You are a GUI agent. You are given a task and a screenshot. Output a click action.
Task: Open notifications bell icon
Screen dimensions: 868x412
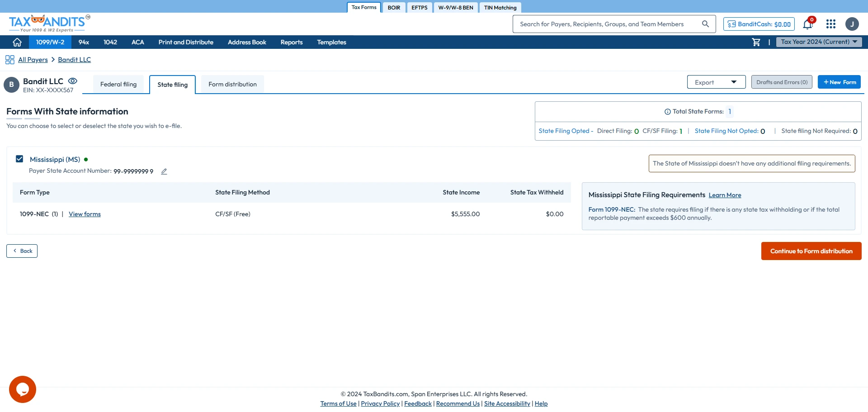pyautogui.click(x=808, y=24)
